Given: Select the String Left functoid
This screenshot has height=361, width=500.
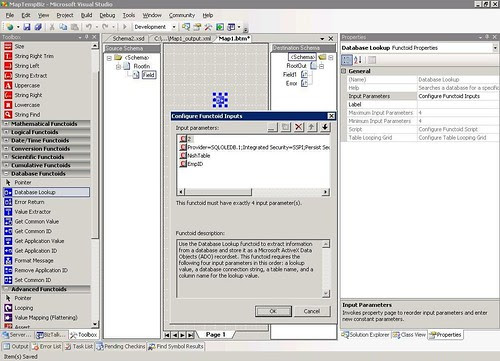Looking at the screenshot, I should coord(27,66).
